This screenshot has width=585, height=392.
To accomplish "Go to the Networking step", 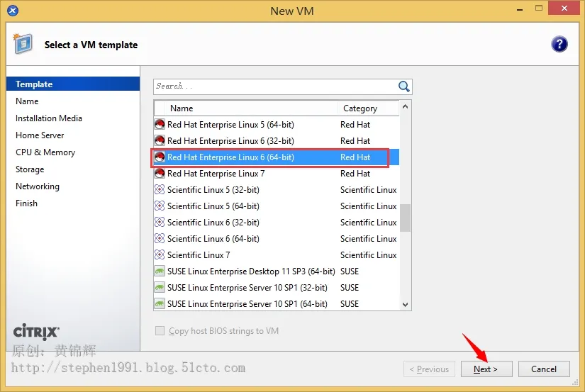I will (x=73, y=186).
